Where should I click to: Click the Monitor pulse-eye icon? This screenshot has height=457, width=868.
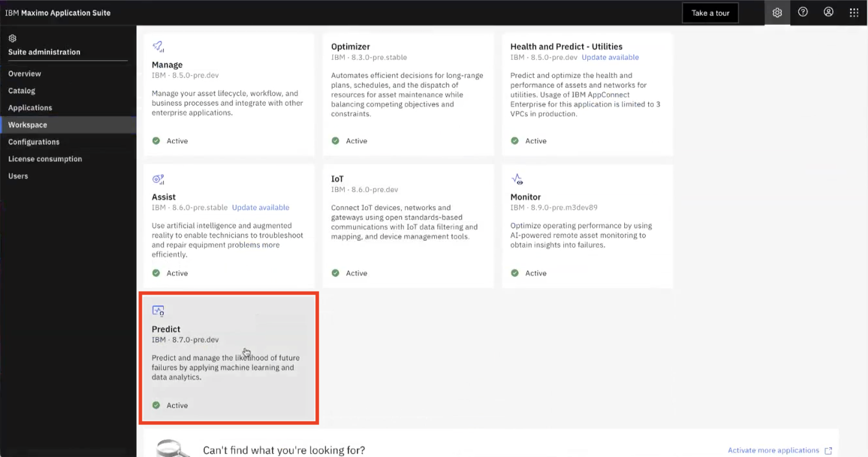tap(517, 179)
